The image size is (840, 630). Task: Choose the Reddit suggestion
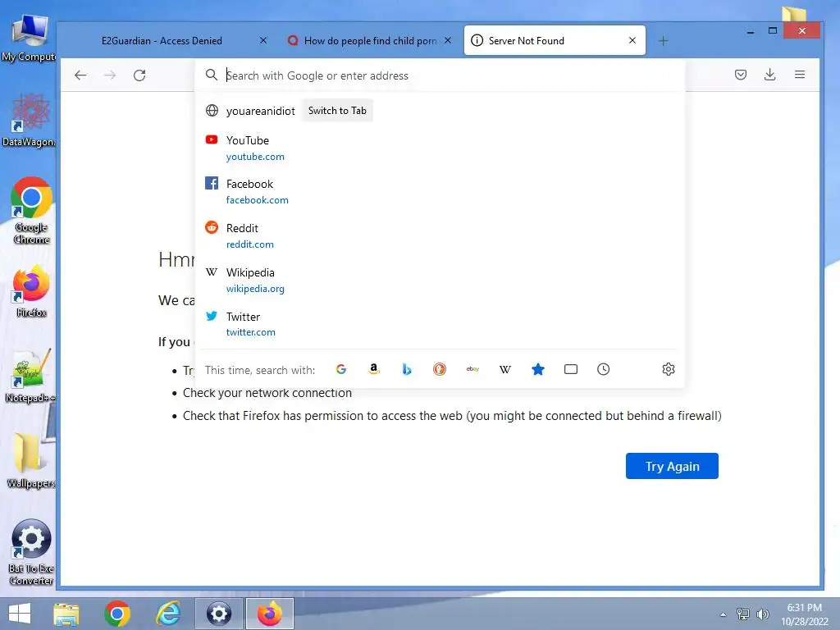pos(440,235)
